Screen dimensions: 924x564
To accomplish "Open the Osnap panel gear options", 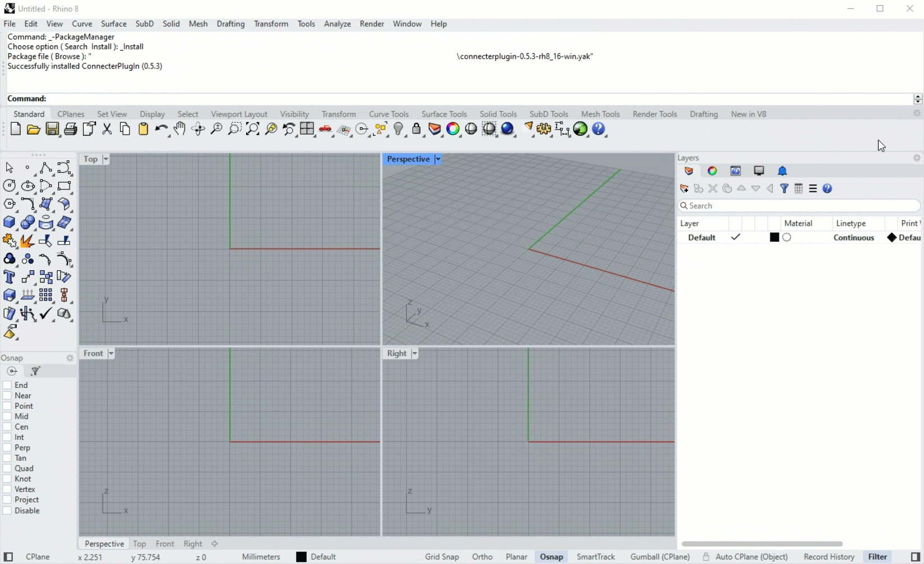I will [70, 358].
